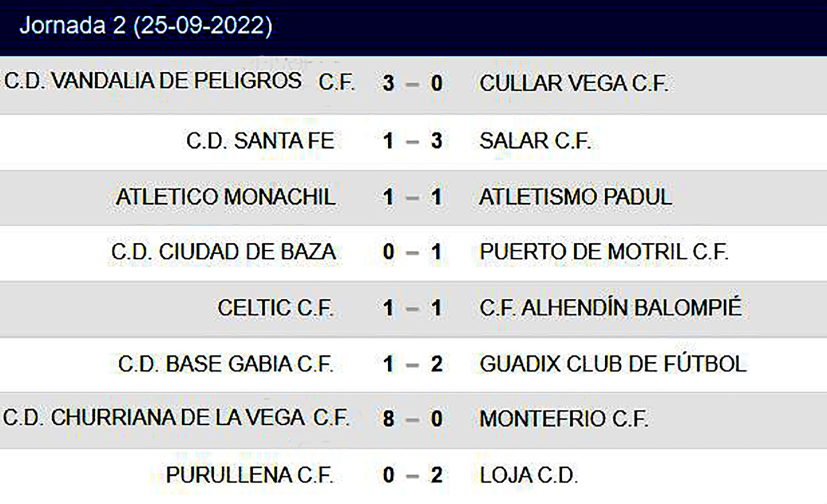Select the Celtic C.F. team
This screenshot has width=827, height=504.
[275, 309]
